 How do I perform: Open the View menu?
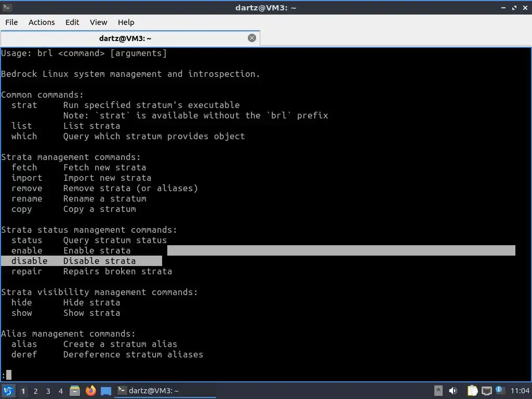(98, 22)
